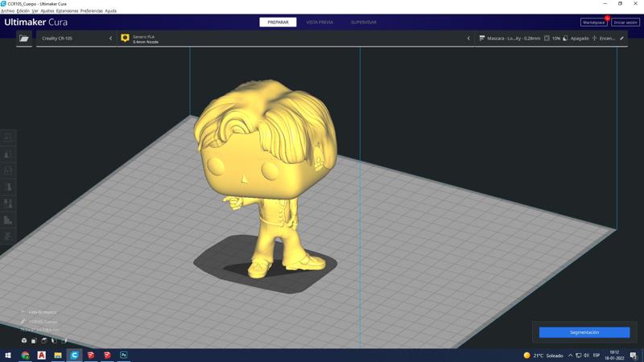Select Support Blocker tool in left toolbar
This screenshot has width=644, height=362.
[x=8, y=220]
